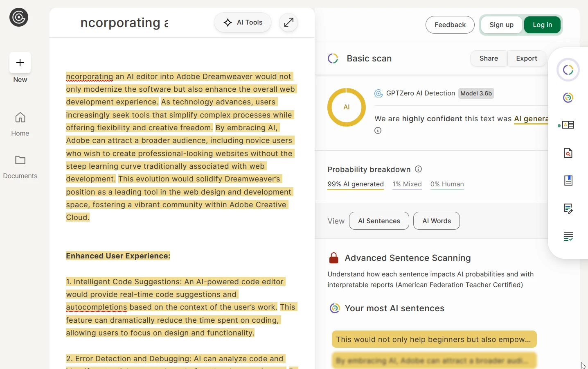Select the advanced scan target icon in the right rail
The image size is (588, 369).
pos(568,97)
